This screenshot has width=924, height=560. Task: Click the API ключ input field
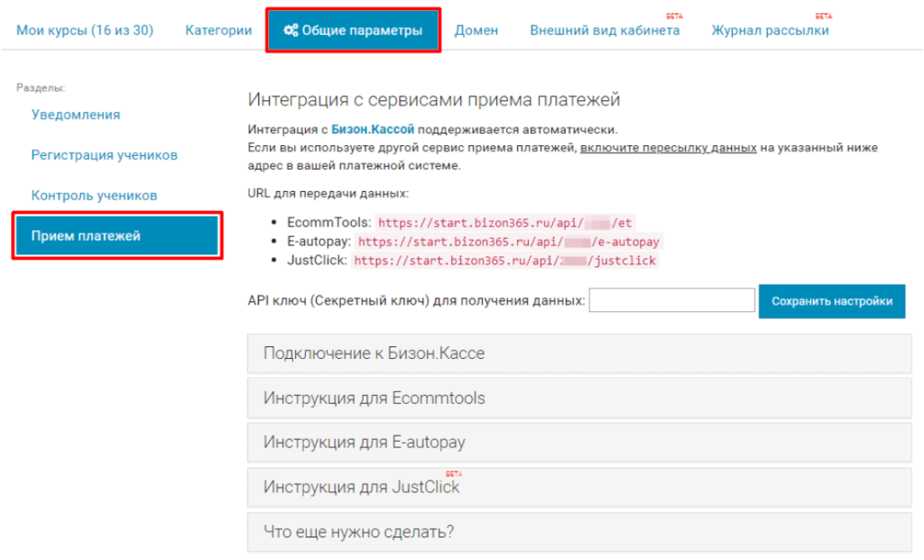point(671,300)
